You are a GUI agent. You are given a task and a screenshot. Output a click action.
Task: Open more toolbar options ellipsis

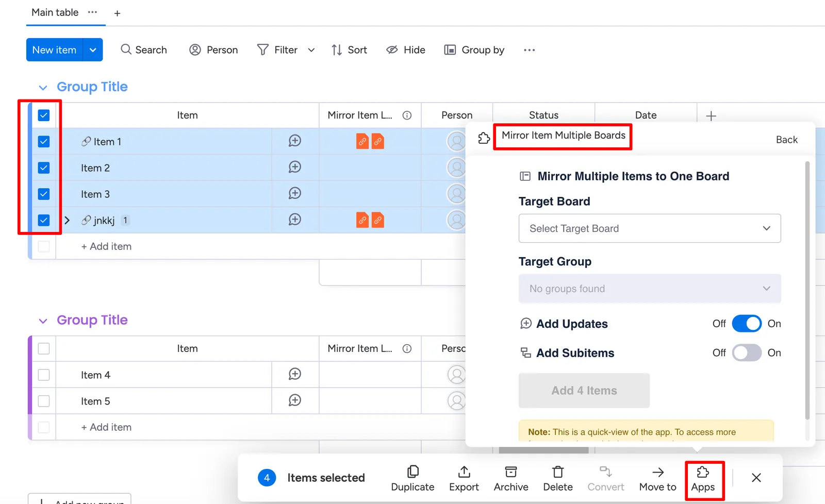(529, 50)
